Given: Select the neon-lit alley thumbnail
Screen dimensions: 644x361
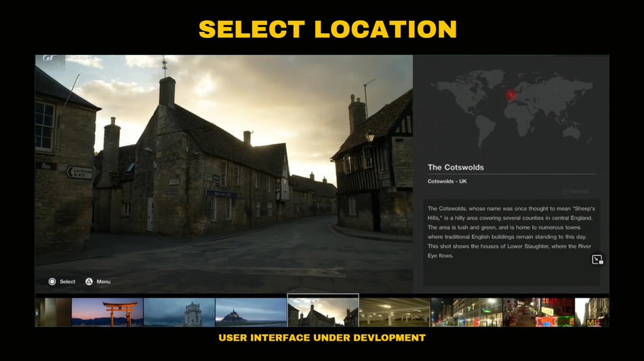Looking at the screenshot, I should [x=538, y=312].
